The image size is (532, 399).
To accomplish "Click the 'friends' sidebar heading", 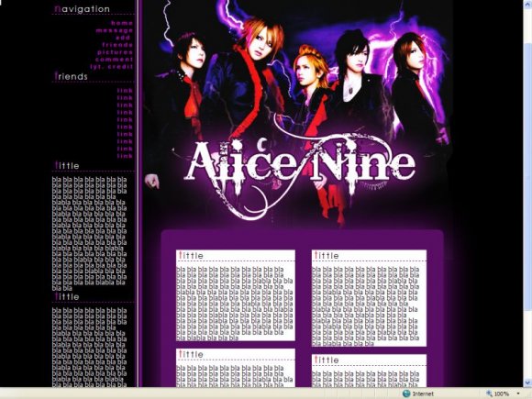I will point(71,76).
